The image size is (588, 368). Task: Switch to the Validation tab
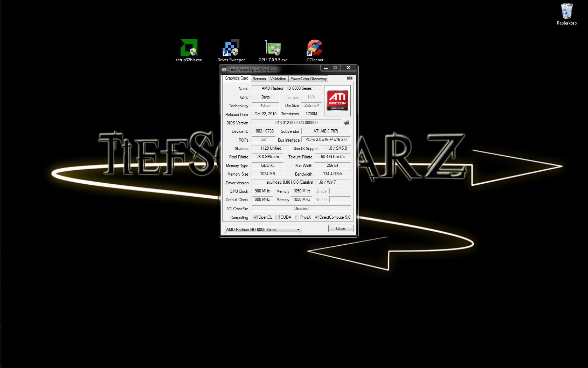278,79
